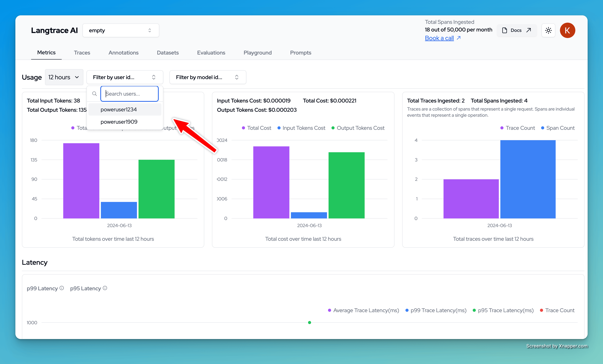Click the purple Trace Count bar
This screenshot has height=364, width=603.
point(471,199)
